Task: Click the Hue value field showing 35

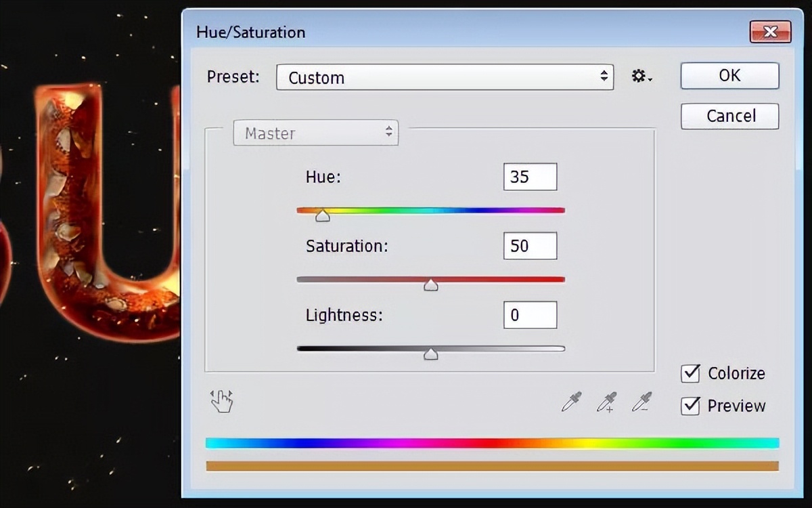Action: click(x=530, y=177)
